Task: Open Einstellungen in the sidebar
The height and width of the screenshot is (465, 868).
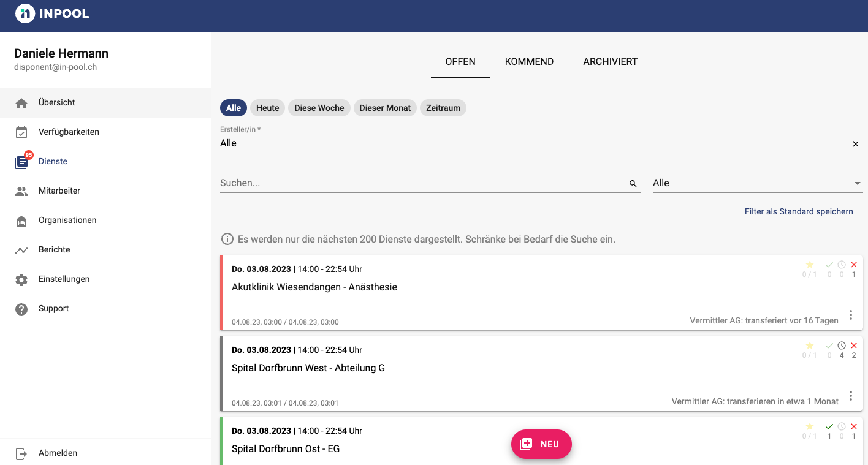Action: click(105, 279)
